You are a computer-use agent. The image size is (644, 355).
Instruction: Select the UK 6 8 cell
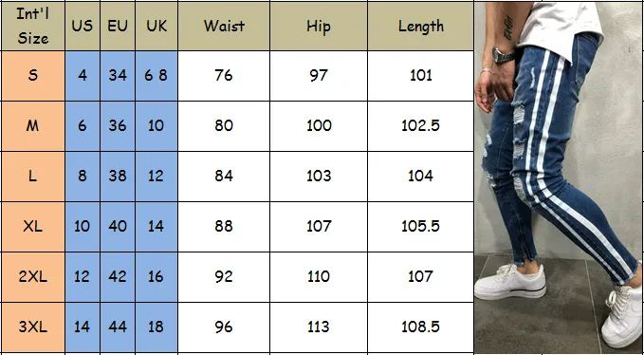(156, 76)
